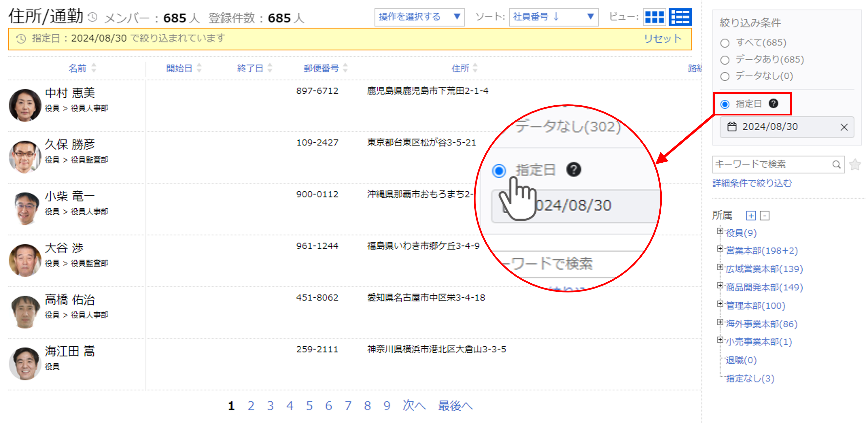Go to page 8

click(x=367, y=406)
